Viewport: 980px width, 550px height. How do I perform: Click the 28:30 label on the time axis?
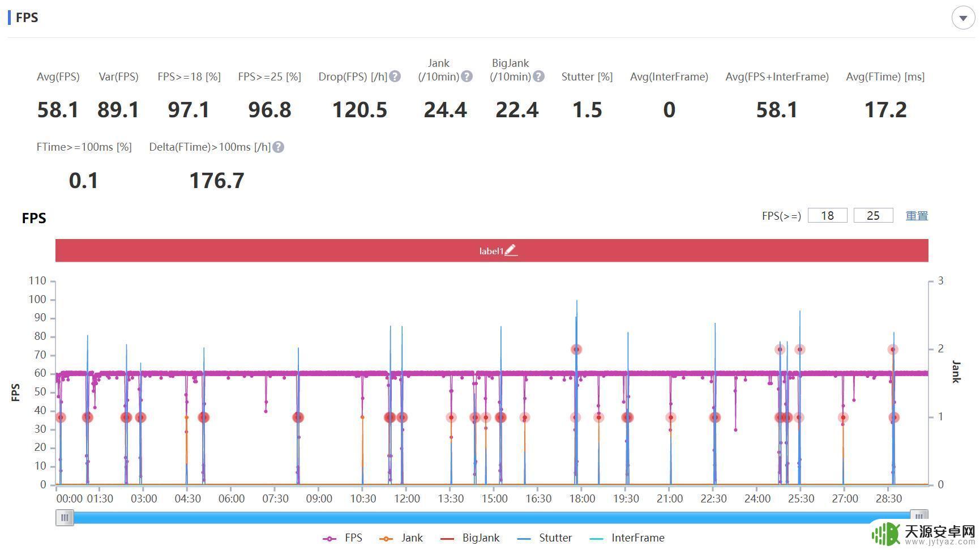coord(889,498)
